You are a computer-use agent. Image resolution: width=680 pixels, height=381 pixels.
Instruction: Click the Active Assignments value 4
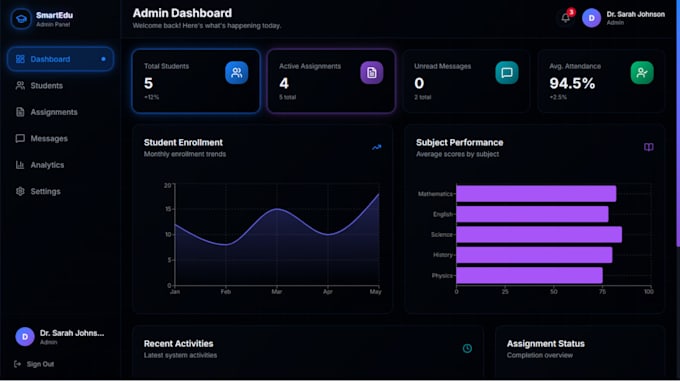(284, 83)
